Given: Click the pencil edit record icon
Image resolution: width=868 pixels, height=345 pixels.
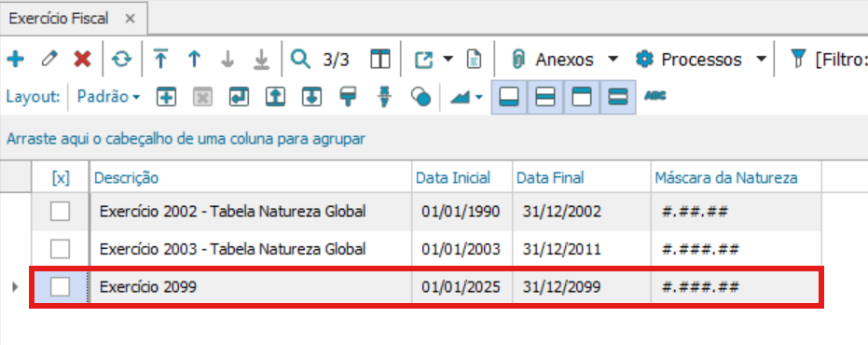Looking at the screenshot, I should 49,59.
